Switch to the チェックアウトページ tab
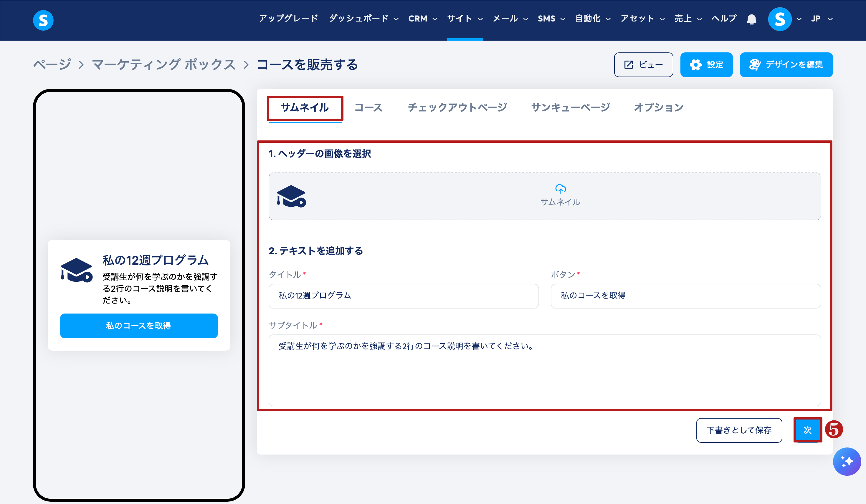 (457, 107)
